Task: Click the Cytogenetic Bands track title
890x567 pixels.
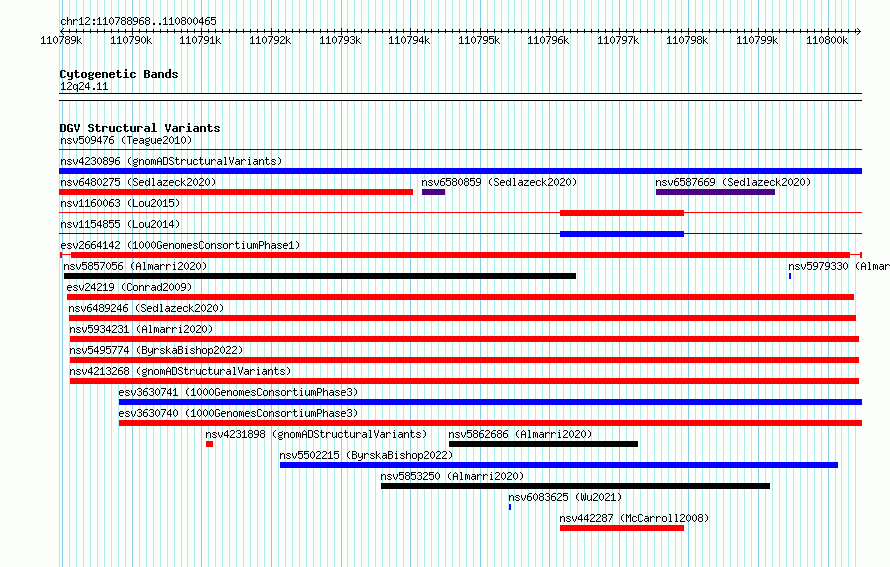Action: (119, 74)
